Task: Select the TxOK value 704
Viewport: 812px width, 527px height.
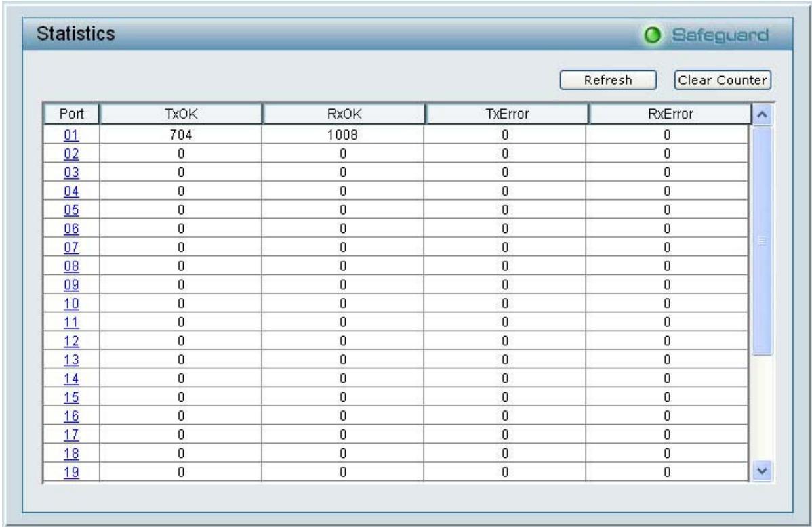Action: coord(181,135)
